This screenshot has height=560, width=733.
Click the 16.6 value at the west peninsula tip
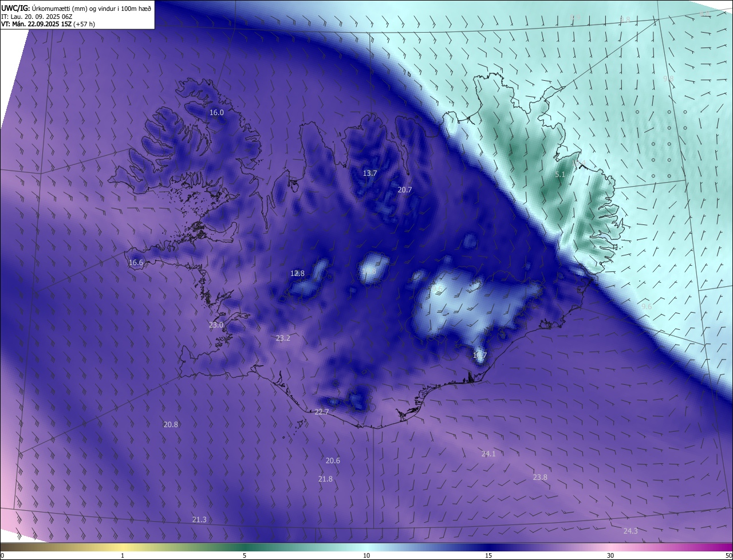coord(136,263)
